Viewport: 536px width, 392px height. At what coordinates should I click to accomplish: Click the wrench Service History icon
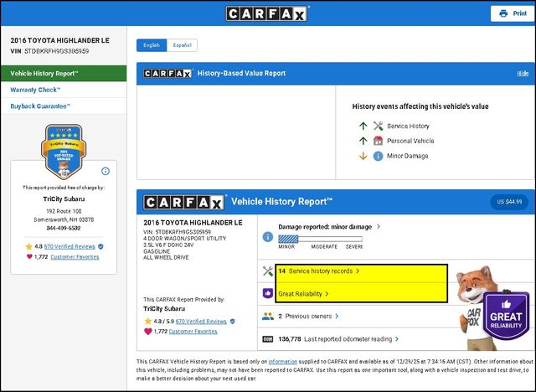click(x=378, y=126)
